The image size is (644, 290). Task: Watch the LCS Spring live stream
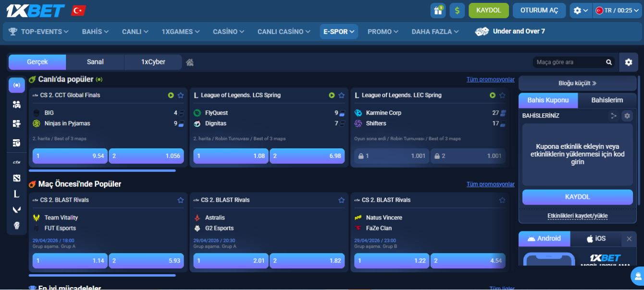point(332,95)
